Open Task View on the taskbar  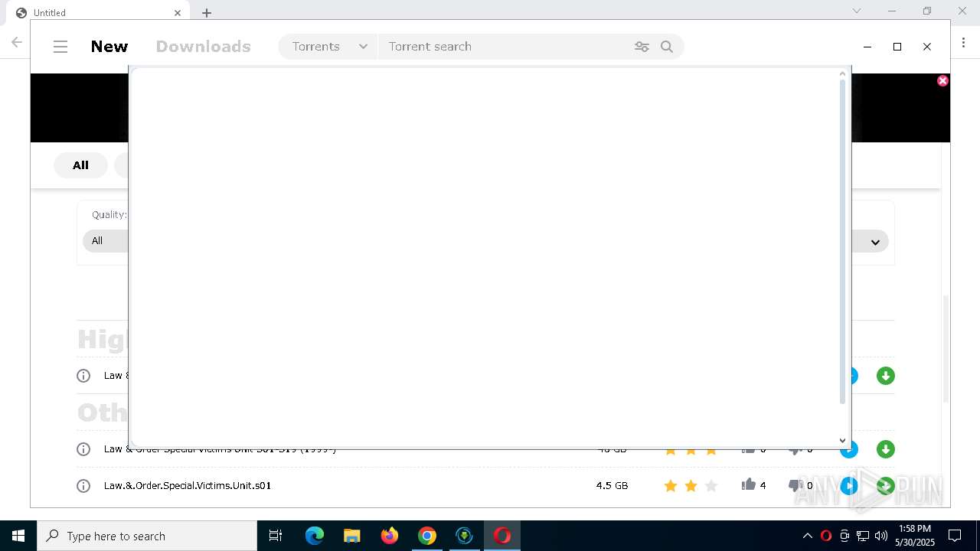(276, 536)
